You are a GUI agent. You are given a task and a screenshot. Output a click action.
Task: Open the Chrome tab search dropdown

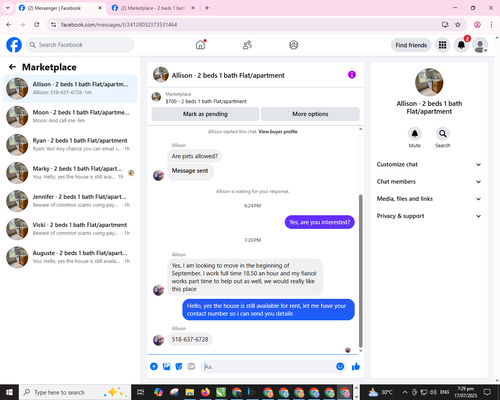point(8,8)
